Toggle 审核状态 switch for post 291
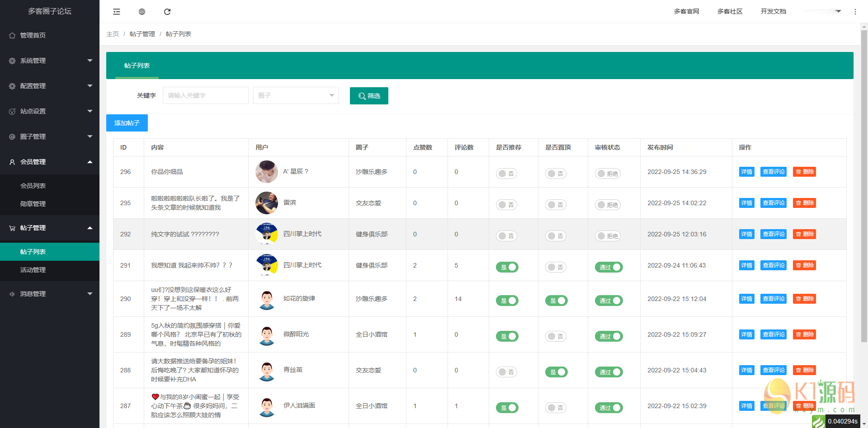 609,267
